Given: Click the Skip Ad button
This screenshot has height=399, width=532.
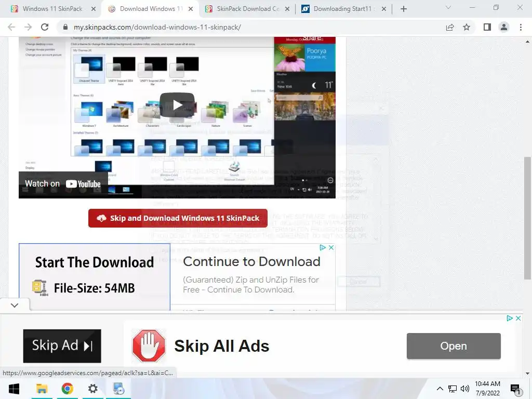Looking at the screenshot, I should click(x=62, y=345).
